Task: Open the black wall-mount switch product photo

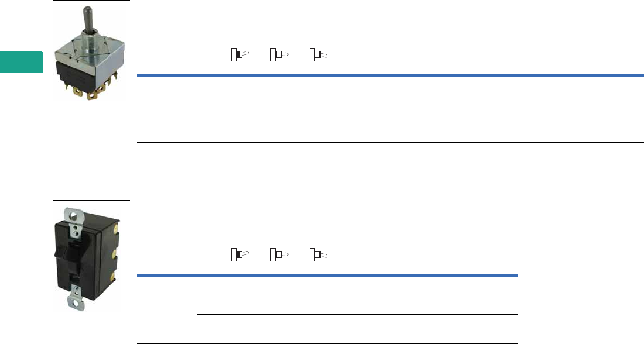Action: pos(91,257)
